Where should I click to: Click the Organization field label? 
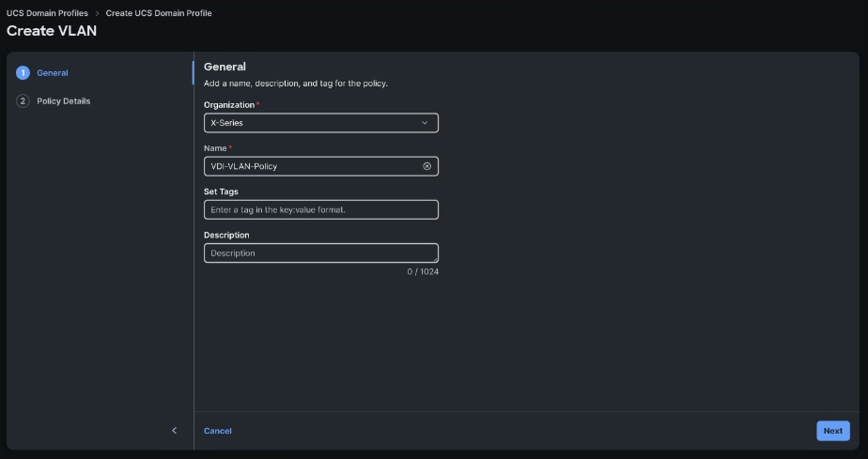click(x=229, y=105)
